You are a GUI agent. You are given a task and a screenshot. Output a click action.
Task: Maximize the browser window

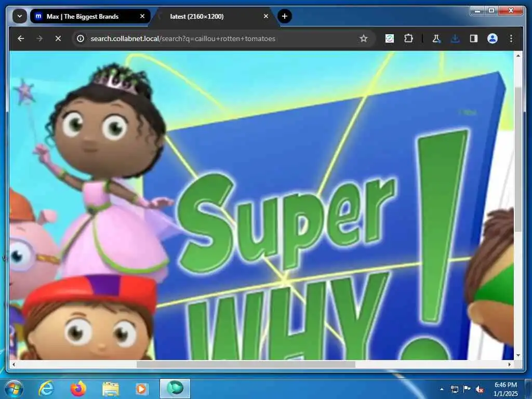coord(491,10)
